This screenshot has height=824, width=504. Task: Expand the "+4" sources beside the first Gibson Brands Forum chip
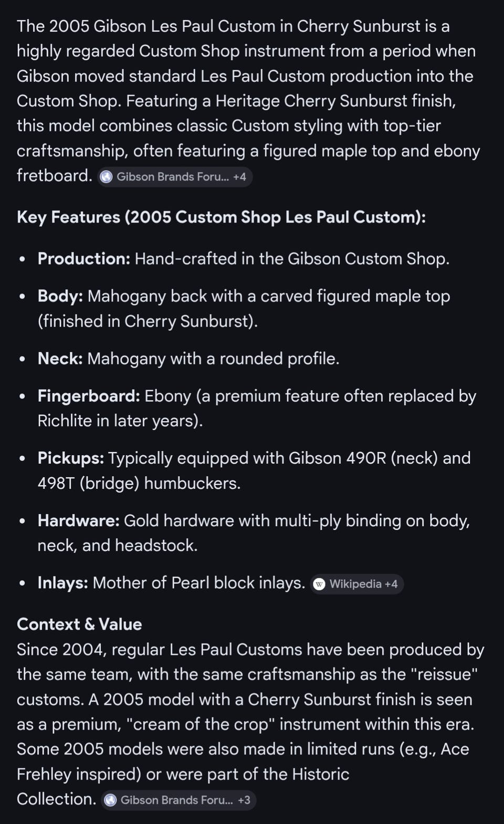pyautogui.click(x=239, y=177)
